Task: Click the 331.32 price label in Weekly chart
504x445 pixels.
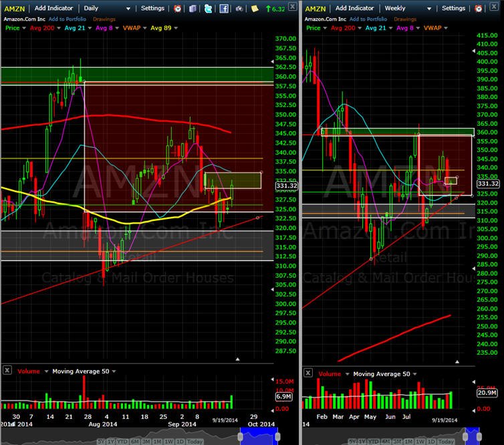Action: (488, 184)
